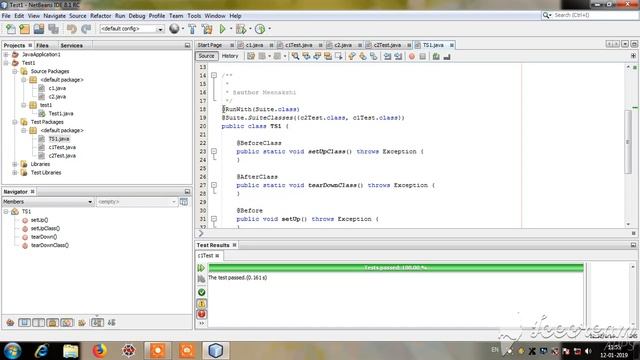The image size is (640, 360).
Task: Click the History view button
Action: 230,56
